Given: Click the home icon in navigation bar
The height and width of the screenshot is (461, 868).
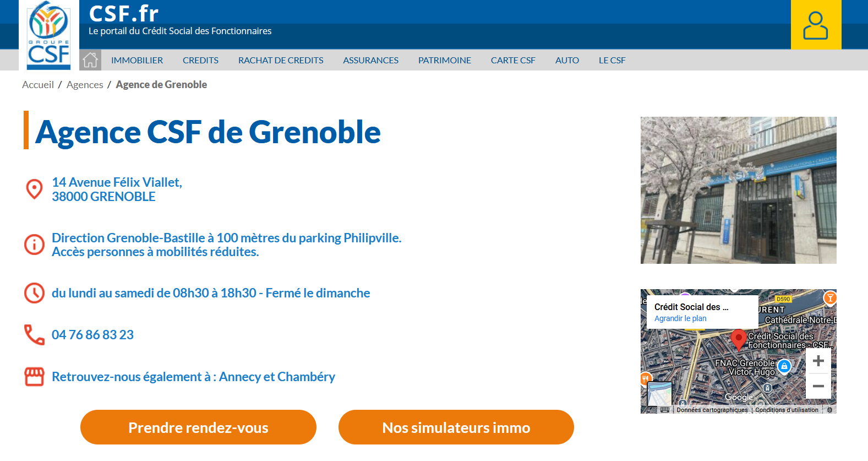Looking at the screenshot, I should (90, 60).
